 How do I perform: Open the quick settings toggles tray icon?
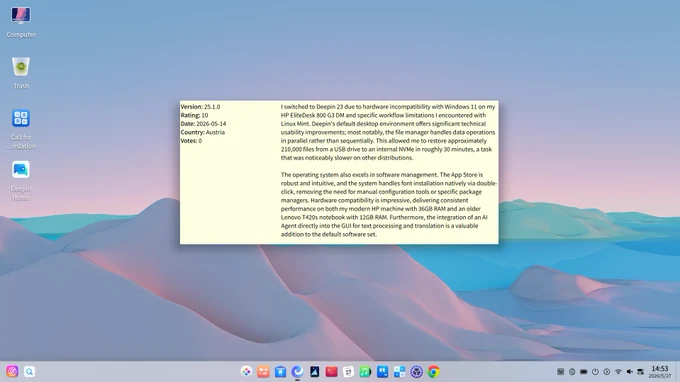pos(641,372)
